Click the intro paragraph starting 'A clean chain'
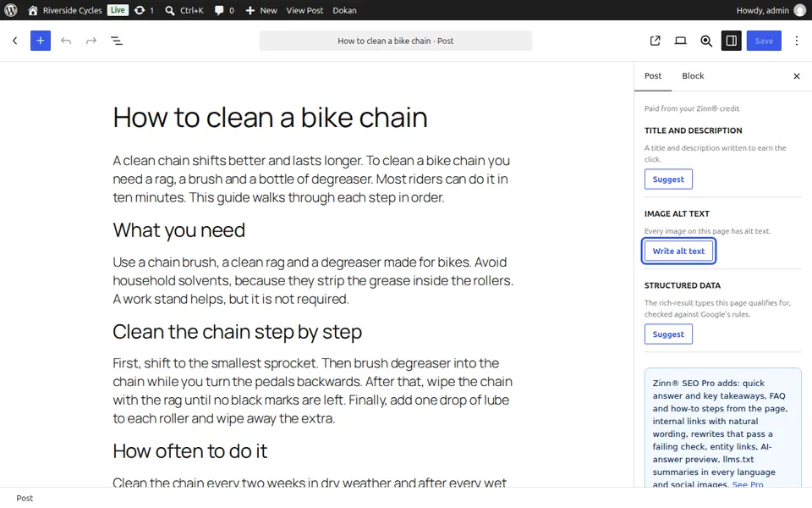 (312, 179)
